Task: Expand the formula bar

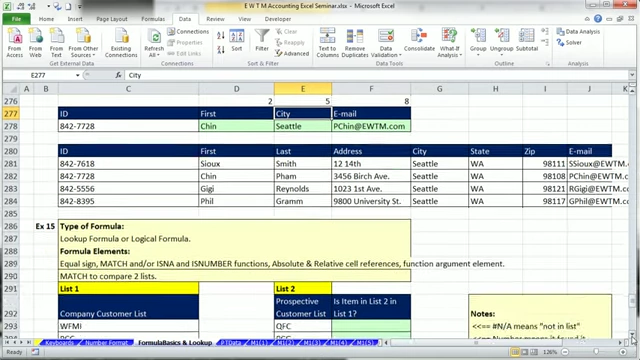Action: (632, 75)
